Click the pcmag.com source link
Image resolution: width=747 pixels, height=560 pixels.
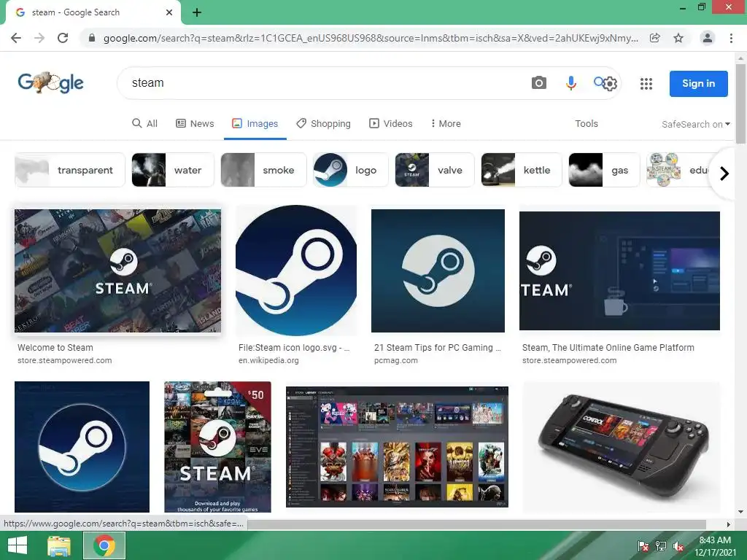396,360
